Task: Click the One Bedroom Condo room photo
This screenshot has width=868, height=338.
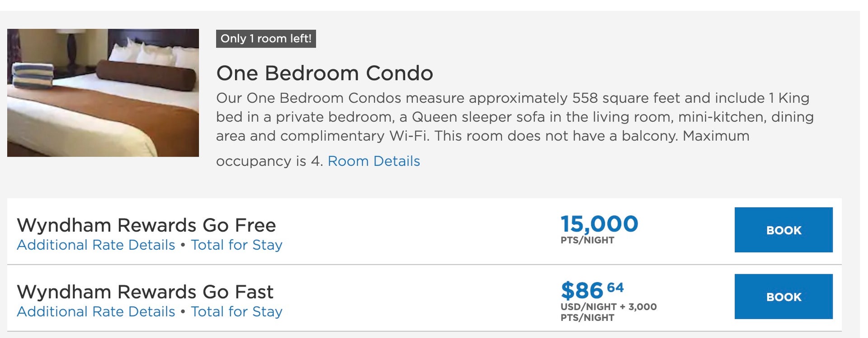Action: (104, 90)
